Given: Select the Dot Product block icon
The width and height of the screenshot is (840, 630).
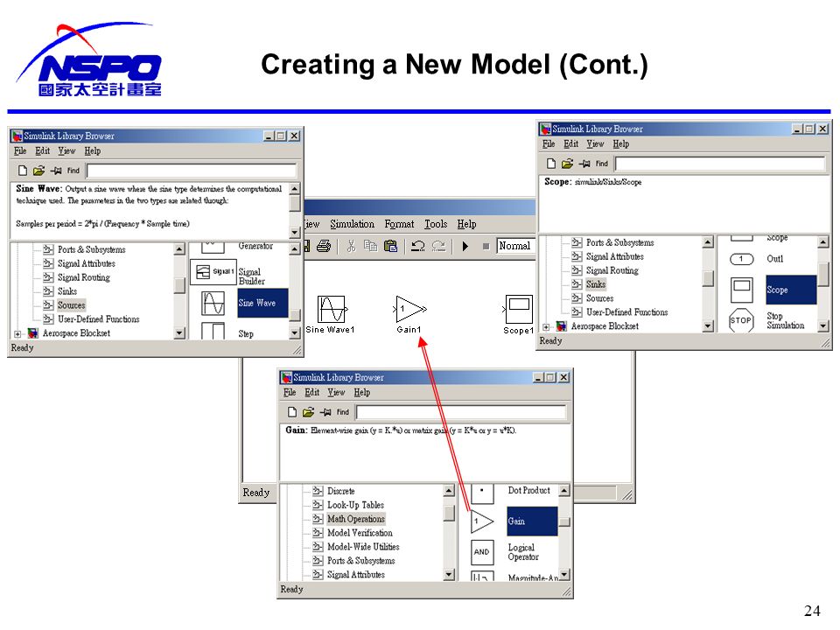Looking at the screenshot, I should point(482,493).
